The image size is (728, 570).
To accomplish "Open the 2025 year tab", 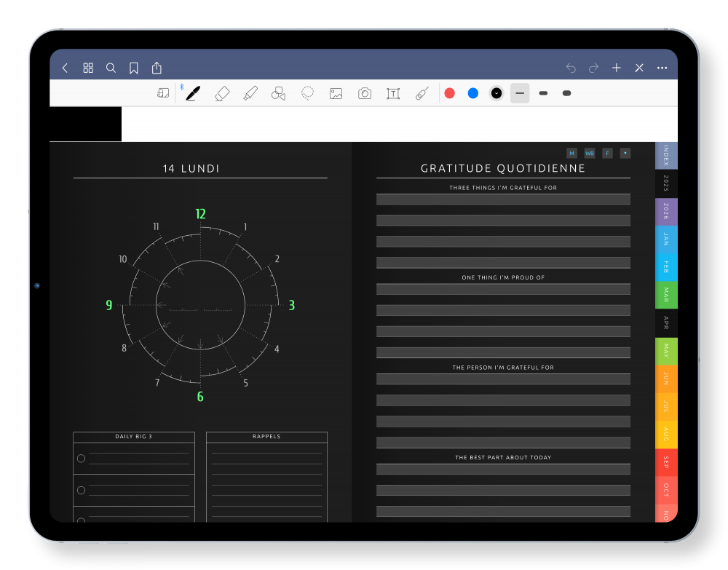I will pos(666,183).
